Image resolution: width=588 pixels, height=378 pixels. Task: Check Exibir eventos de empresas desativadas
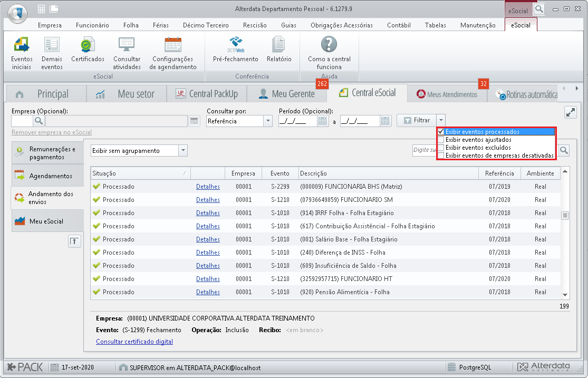(x=441, y=155)
